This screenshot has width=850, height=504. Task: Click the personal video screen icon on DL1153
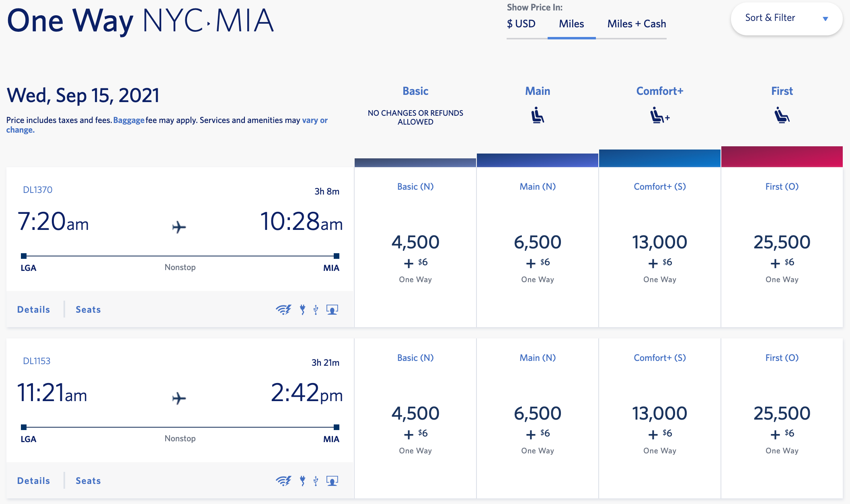[x=332, y=481]
